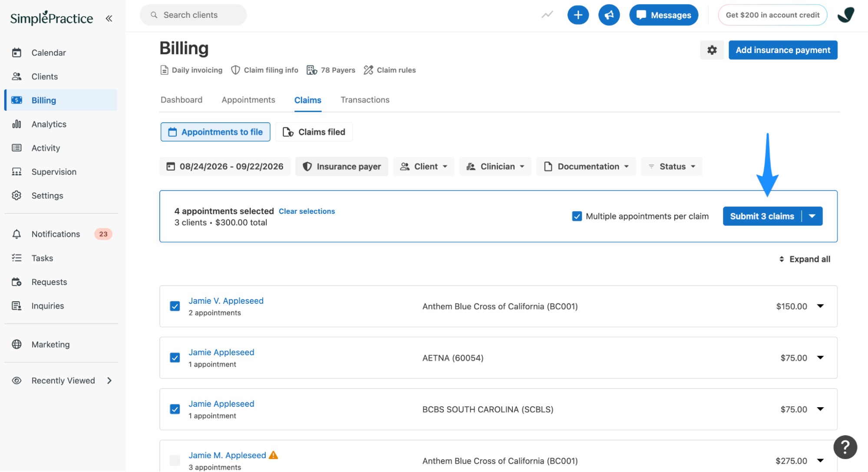Switch to the Dashboard tab
Viewport: 868px width, 472px height.
pyautogui.click(x=182, y=100)
